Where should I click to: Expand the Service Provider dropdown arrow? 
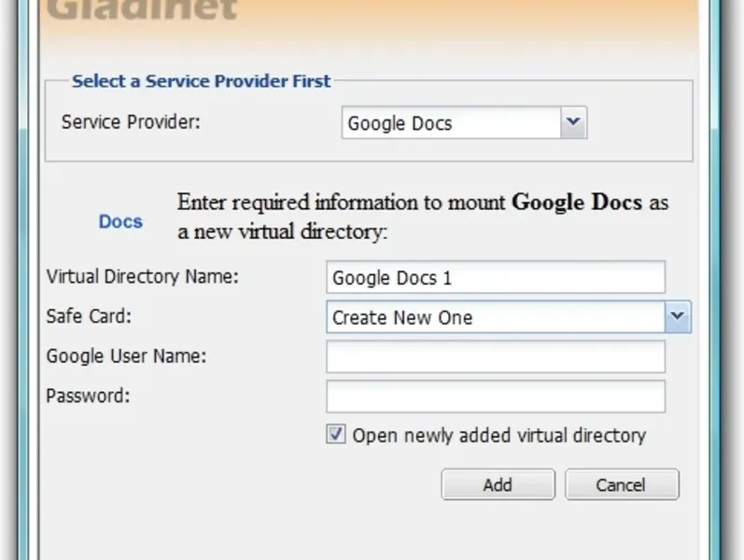(x=574, y=122)
